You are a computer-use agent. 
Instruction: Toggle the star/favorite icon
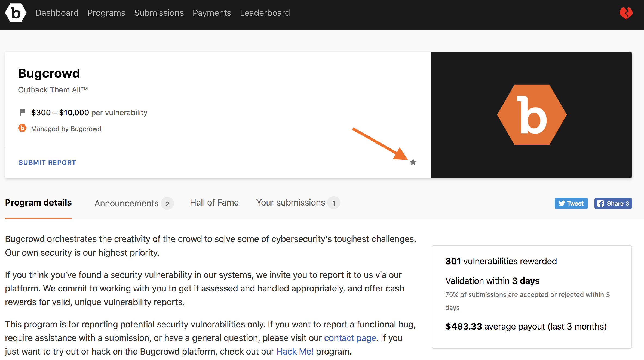(413, 162)
